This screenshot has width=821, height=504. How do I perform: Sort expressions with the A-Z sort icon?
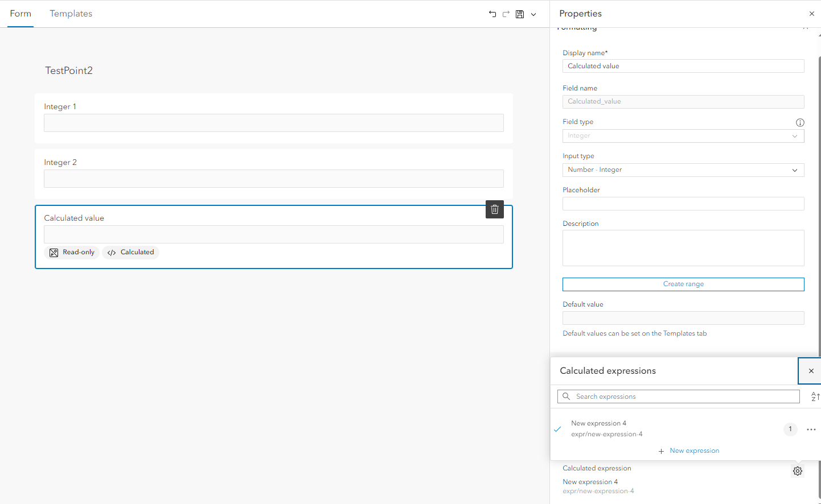tap(815, 397)
